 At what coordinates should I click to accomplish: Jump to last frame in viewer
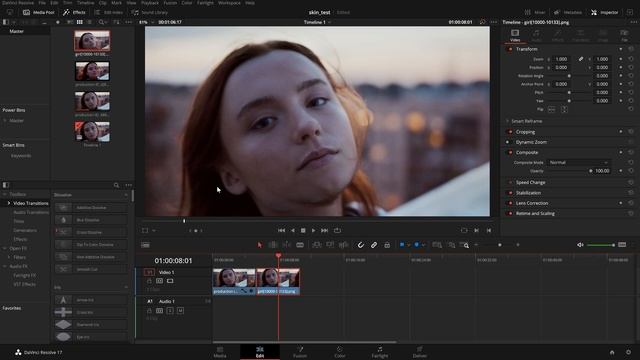[324, 231]
